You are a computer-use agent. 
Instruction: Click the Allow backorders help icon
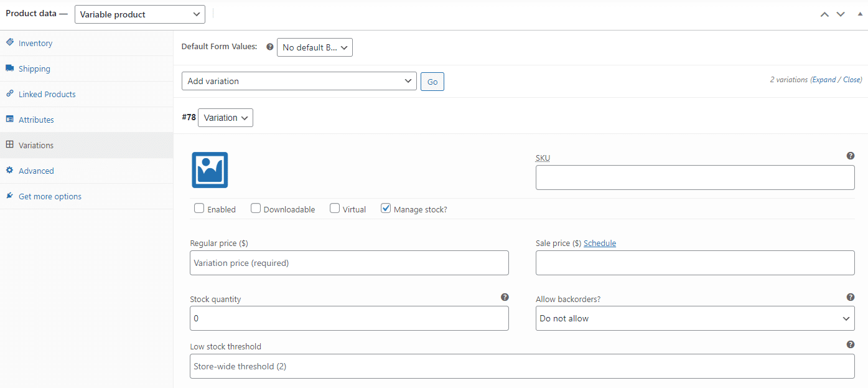click(850, 297)
